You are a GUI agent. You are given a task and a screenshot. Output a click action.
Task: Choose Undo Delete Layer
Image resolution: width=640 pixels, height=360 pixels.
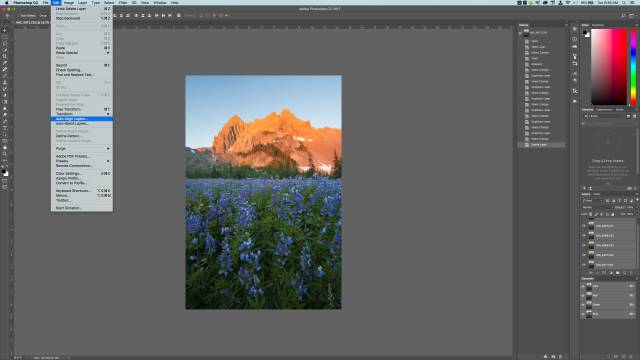pos(82,8)
